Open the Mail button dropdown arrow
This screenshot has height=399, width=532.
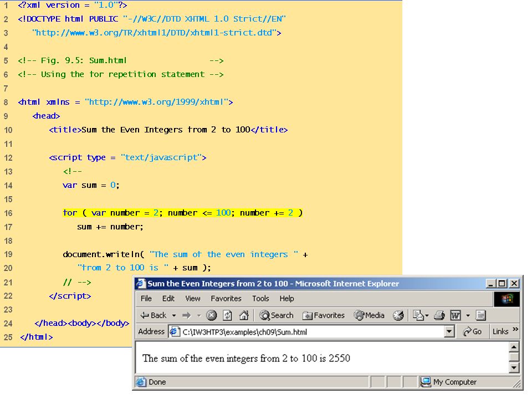427,315
